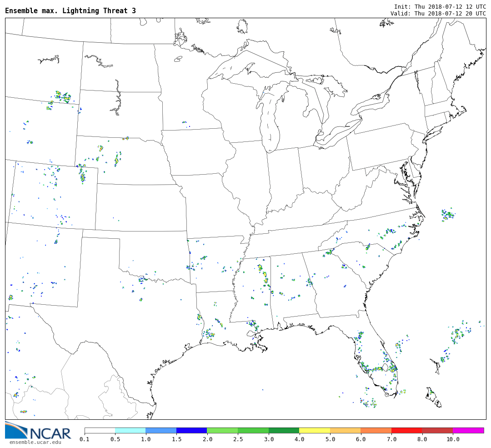The width and height of the screenshot is (491, 448).
Task: Pick the bright red 7.0–8.0 swatch
Action: (406, 430)
